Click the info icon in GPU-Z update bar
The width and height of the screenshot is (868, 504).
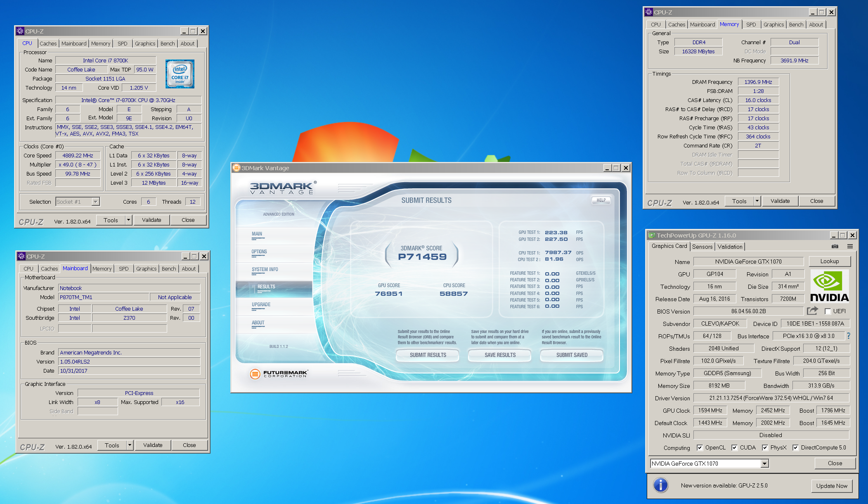coord(661,485)
